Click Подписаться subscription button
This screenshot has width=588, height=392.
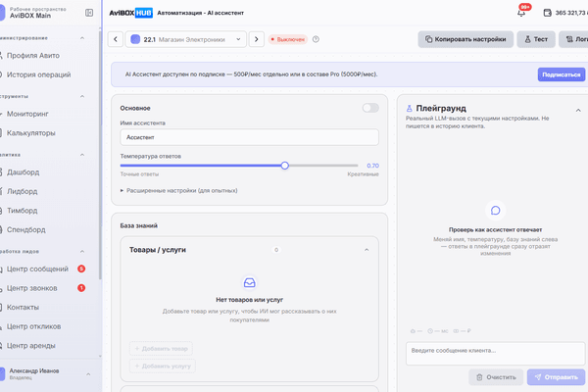point(562,74)
